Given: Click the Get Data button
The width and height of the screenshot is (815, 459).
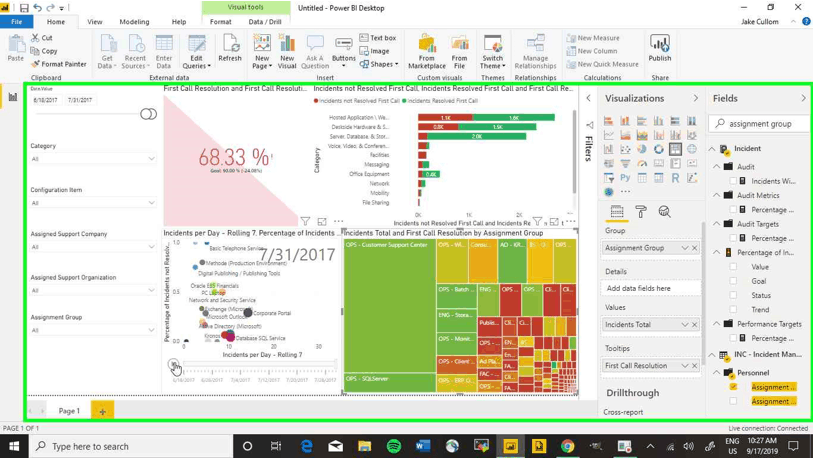Looking at the screenshot, I should point(107,51).
